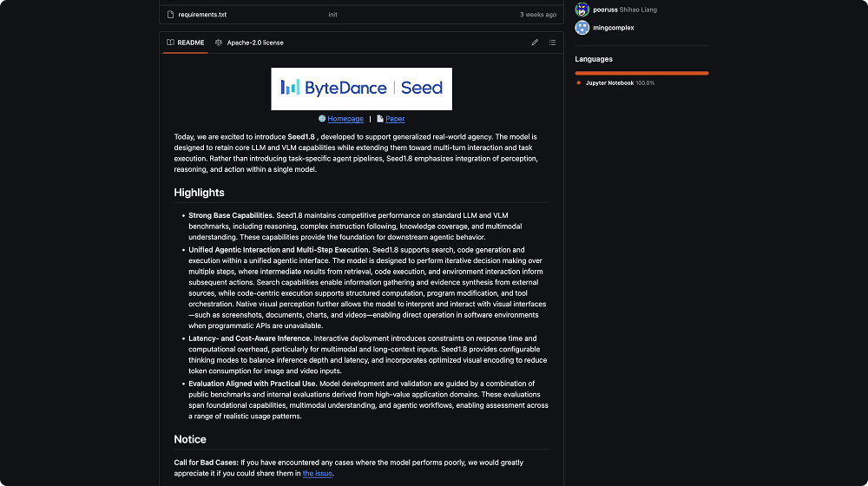Switch to the README tab
The width and height of the screenshot is (868, 486).
(x=186, y=43)
